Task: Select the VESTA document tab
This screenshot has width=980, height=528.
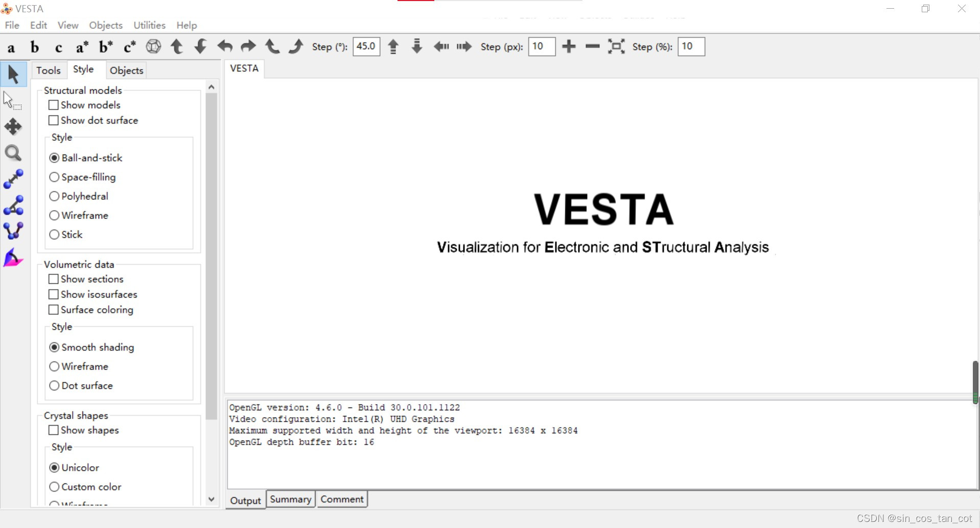Action: pyautogui.click(x=244, y=68)
